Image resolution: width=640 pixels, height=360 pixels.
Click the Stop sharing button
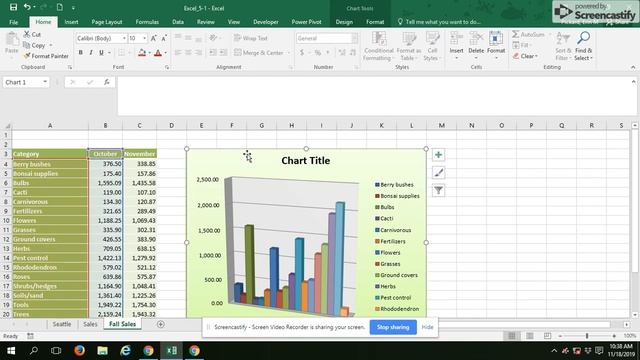coord(393,327)
